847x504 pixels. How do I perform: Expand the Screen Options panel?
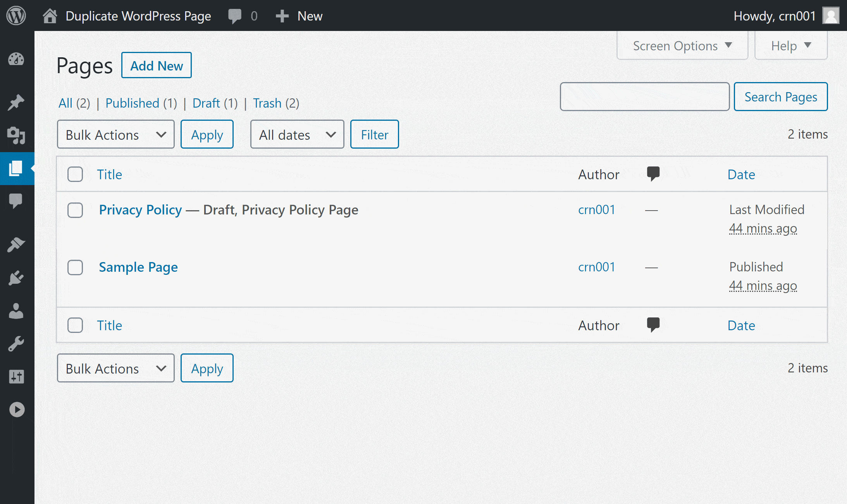pos(682,45)
